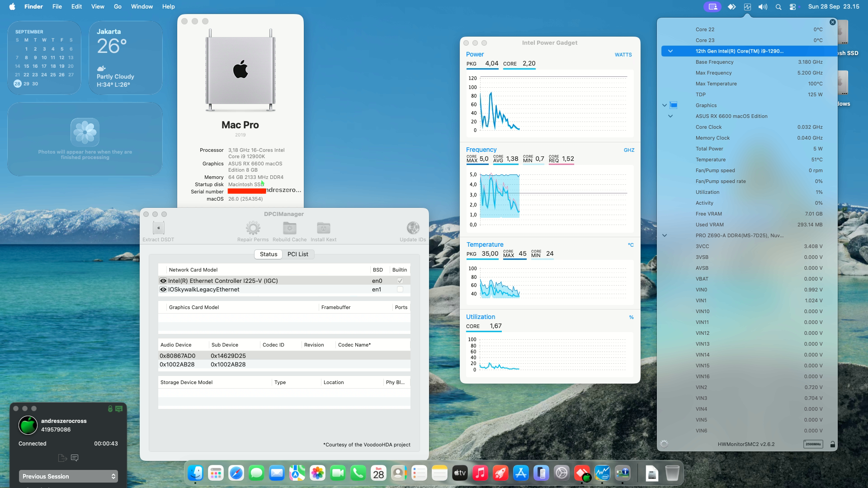The height and width of the screenshot is (488, 868).
Task: Open Intel Power Gadget from the Dock
Action: click(x=602, y=473)
